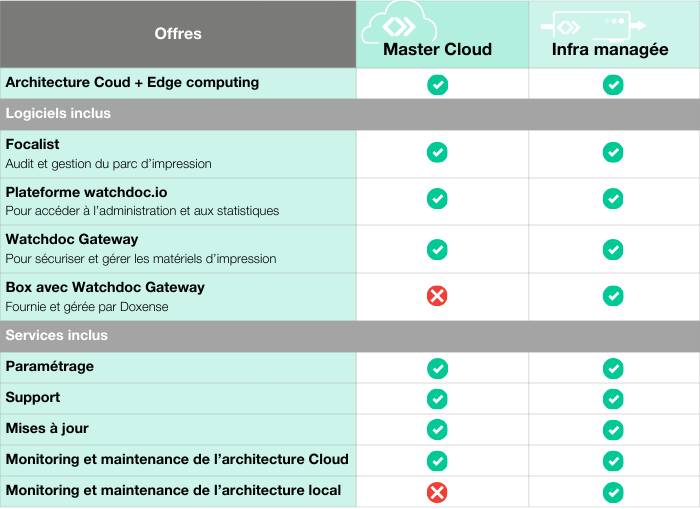Click the Focalist heading
Screen dimensions: 700x509
click(32, 144)
